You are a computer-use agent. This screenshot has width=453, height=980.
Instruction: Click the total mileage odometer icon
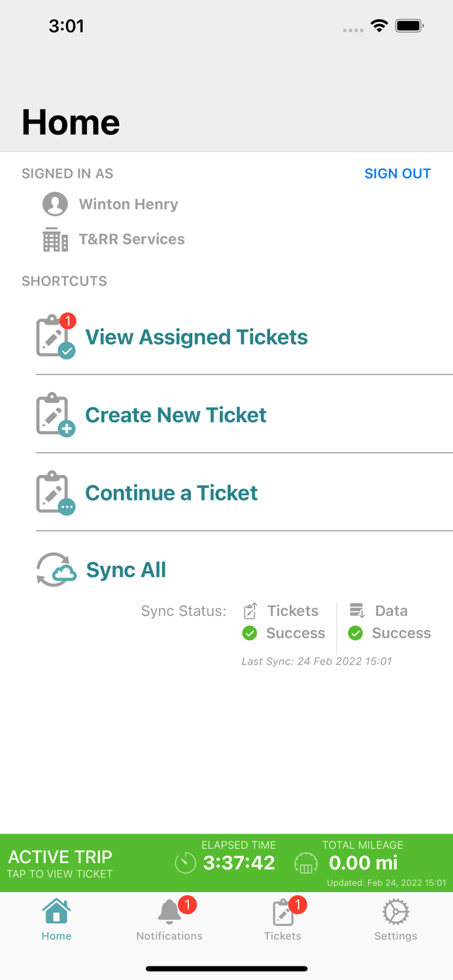305,863
